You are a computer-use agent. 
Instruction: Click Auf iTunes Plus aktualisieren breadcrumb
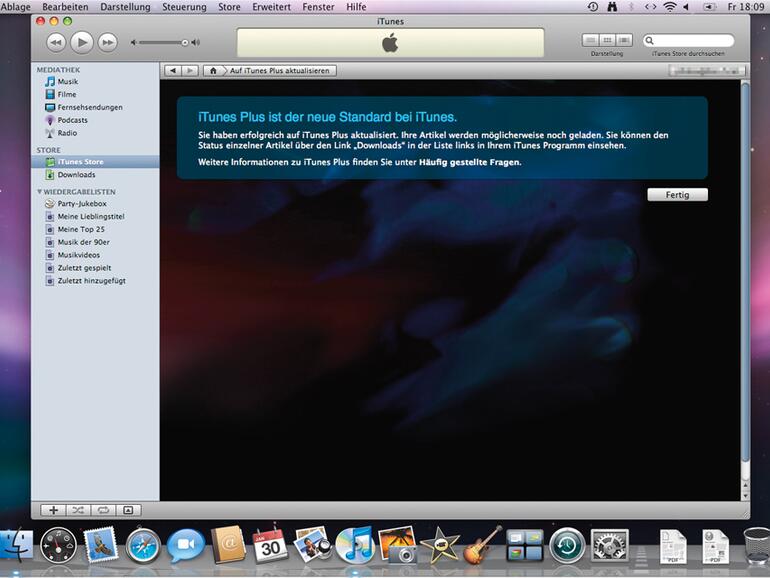click(279, 71)
